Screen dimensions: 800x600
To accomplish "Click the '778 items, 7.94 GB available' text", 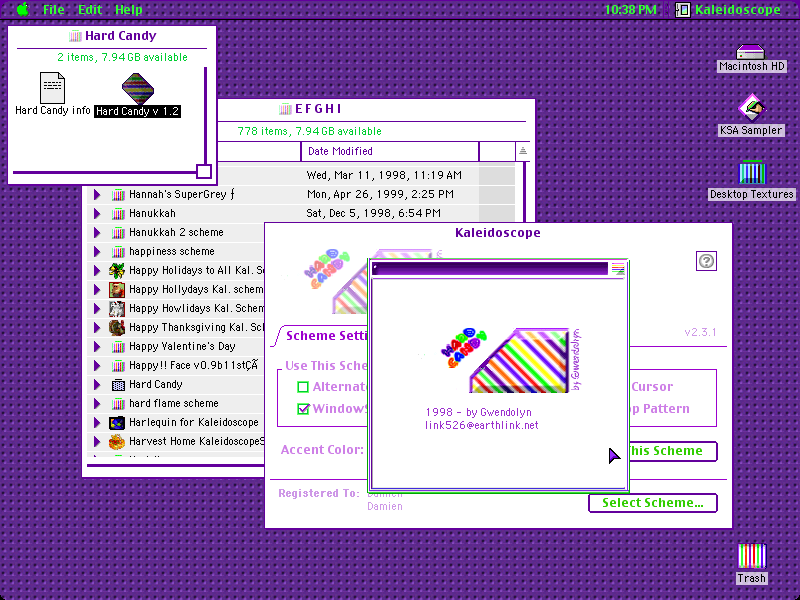I will 309,131.
